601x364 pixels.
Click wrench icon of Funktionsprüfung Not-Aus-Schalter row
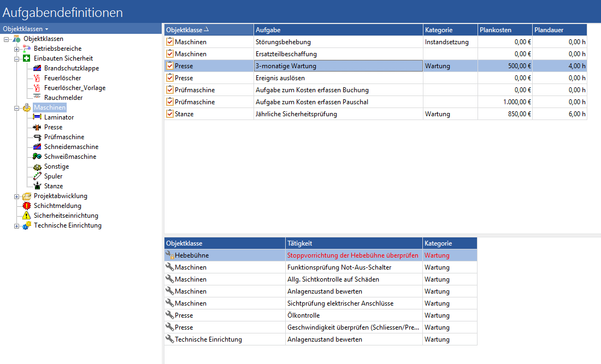click(170, 267)
